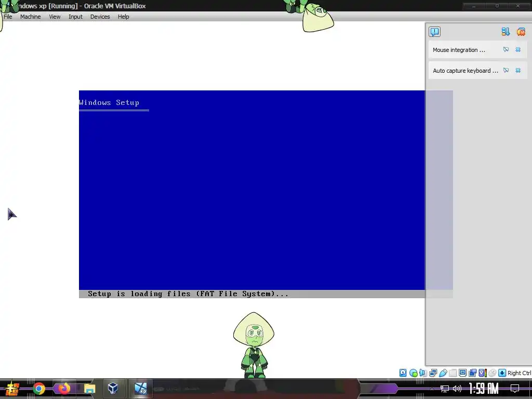Click the audio status icon in VM bar
The width and height of the screenshot is (532, 399).
tap(423, 373)
